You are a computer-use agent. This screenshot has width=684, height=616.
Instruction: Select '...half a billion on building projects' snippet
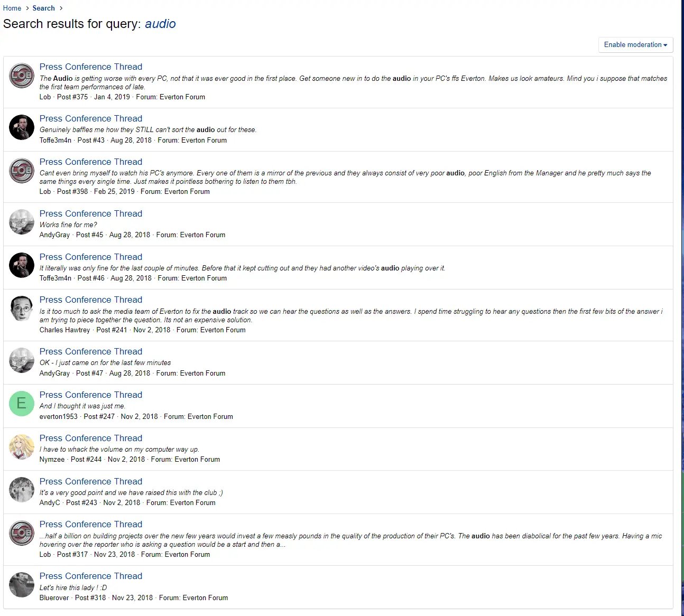coord(350,540)
